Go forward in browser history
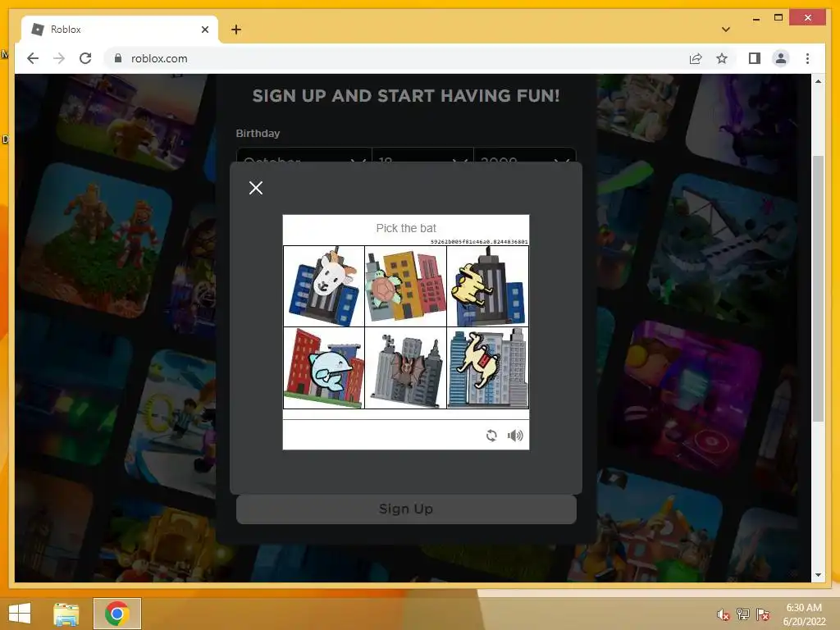The image size is (840, 630). pos(59,58)
